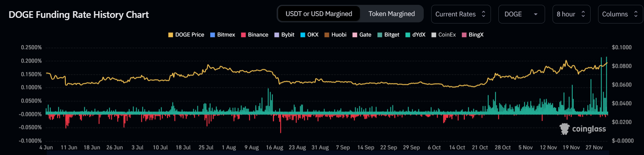Switch to the Token Margined tab
The height and width of the screenshot is (155, 644).
click(392, 14)
